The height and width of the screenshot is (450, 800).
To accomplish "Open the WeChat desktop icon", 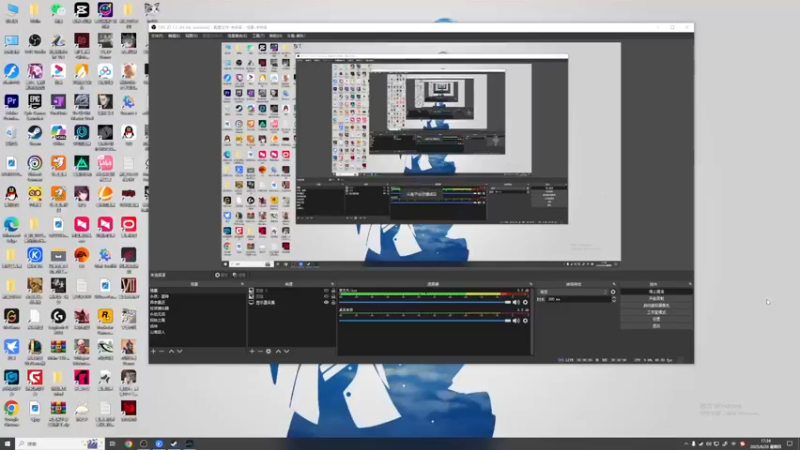I will pos(58,12).
